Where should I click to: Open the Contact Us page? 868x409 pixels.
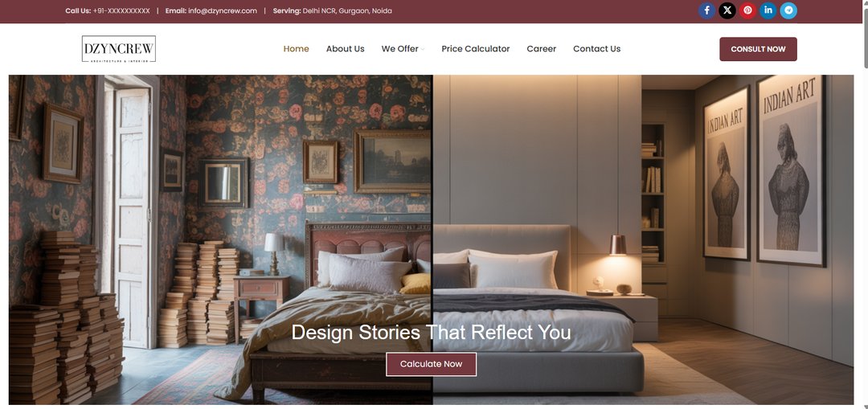pyautogui.click(x=596, y=49)
